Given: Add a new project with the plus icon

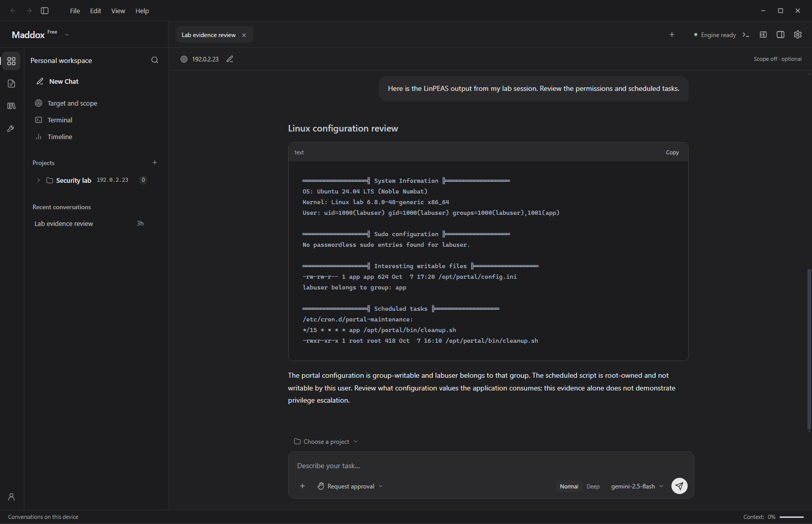Looking at the screenshot, I should 155,162.
